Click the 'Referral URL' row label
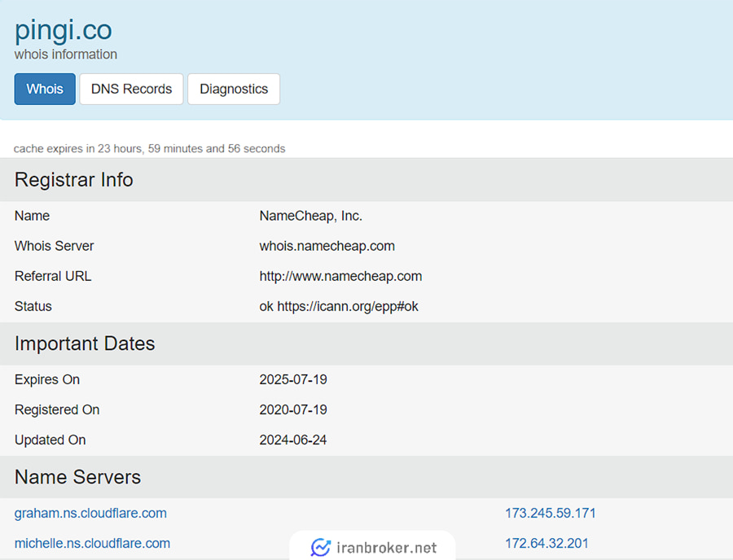Screen dimensions: 733x560 pos(53,276)
